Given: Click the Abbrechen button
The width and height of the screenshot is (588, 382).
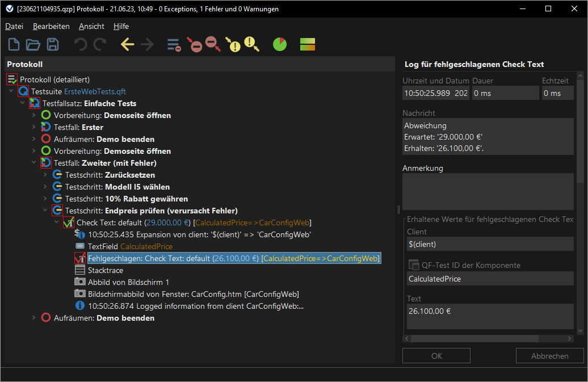Looking at the screenshot, I should [549, 355].
